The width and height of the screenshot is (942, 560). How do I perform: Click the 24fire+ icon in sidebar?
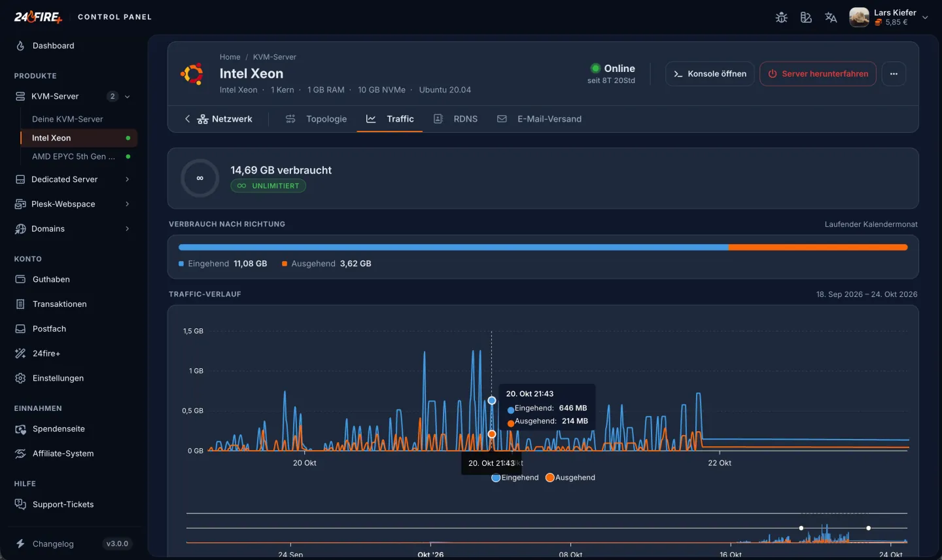(20, 354)
